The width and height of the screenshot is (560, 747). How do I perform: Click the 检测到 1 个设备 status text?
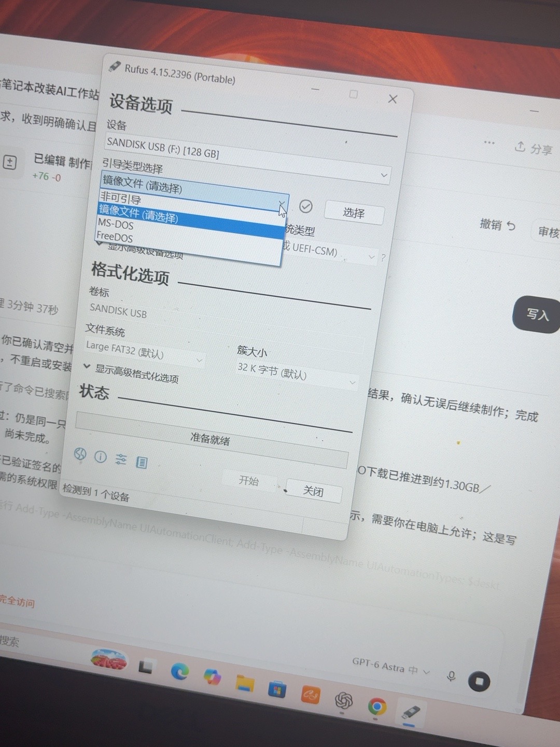(x=96, y=492)
